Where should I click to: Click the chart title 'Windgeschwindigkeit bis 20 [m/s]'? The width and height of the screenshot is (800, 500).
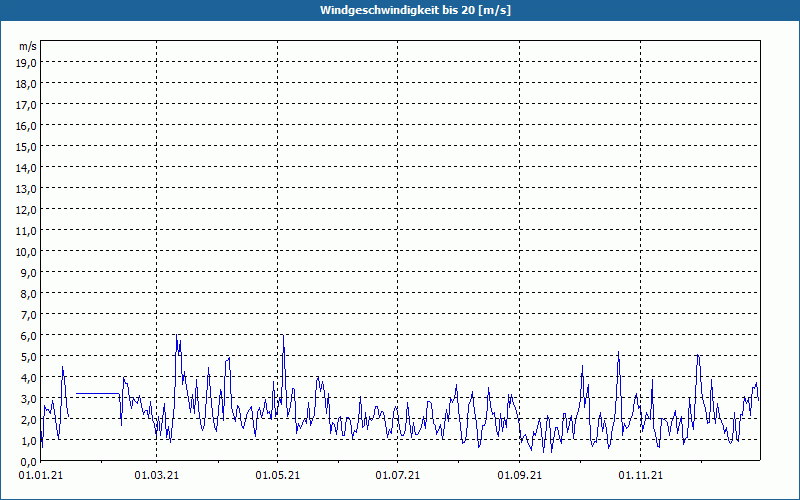point(415,10)
